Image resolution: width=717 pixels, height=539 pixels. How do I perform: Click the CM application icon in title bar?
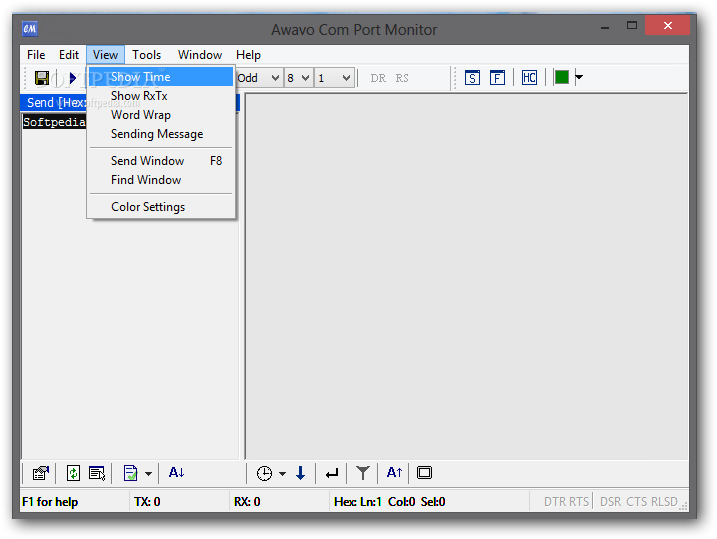pyautogui.click(x=30, y=29)
